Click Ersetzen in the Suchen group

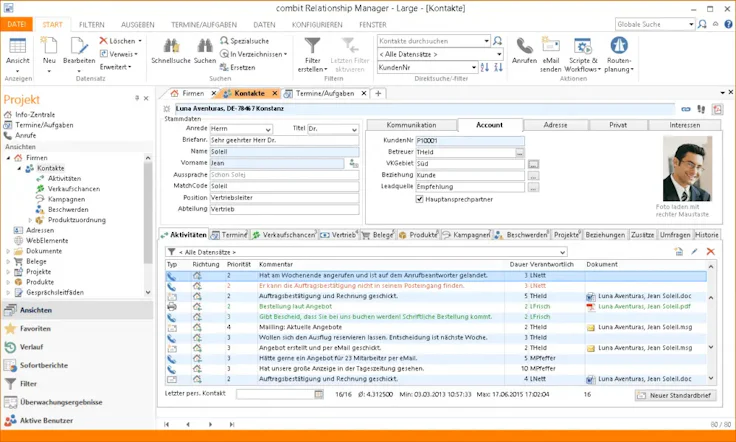pyautogui.click(x=238, y=67)
